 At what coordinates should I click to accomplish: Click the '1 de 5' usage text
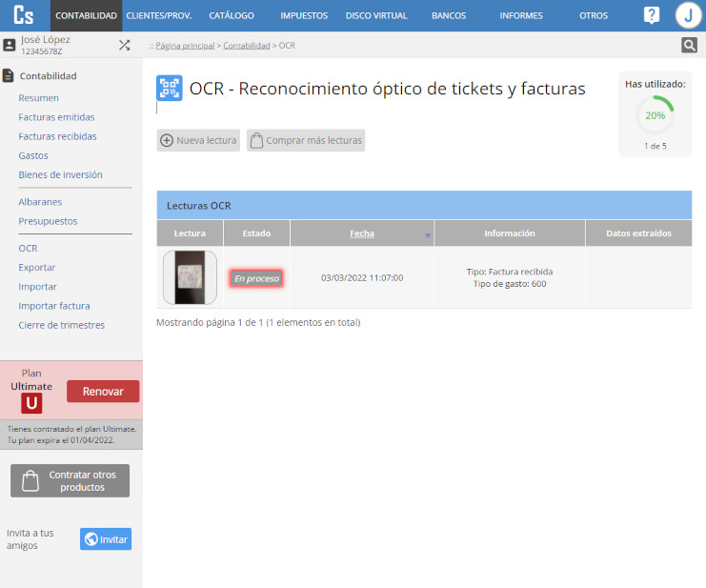656,146
